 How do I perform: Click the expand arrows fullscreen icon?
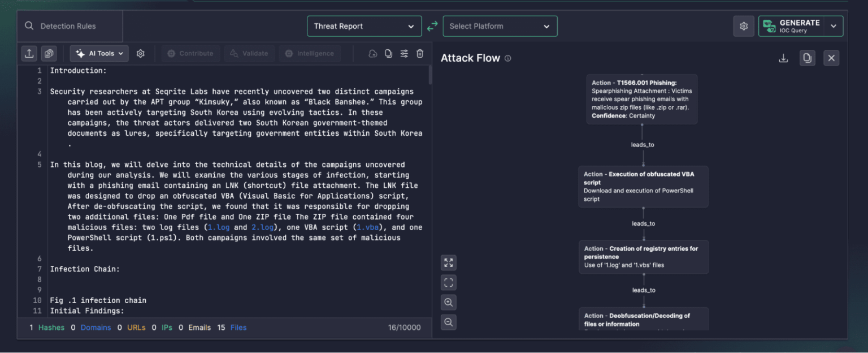click(449, 262)
